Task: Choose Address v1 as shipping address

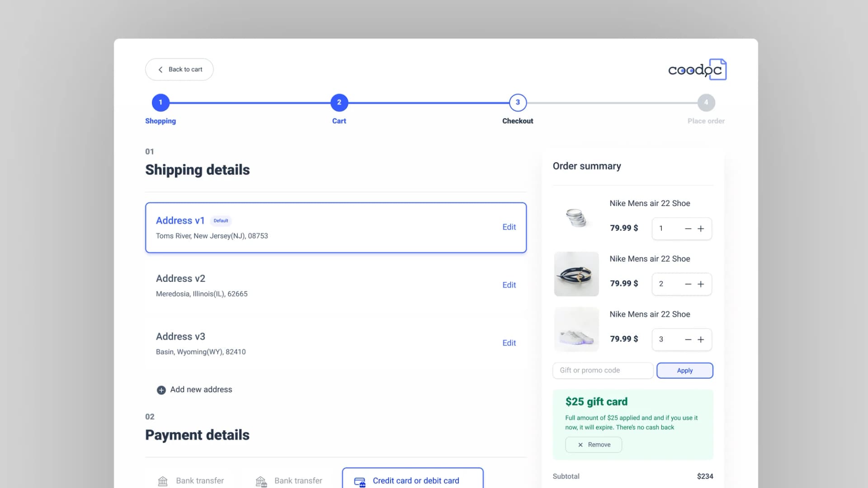Action: 336,228
